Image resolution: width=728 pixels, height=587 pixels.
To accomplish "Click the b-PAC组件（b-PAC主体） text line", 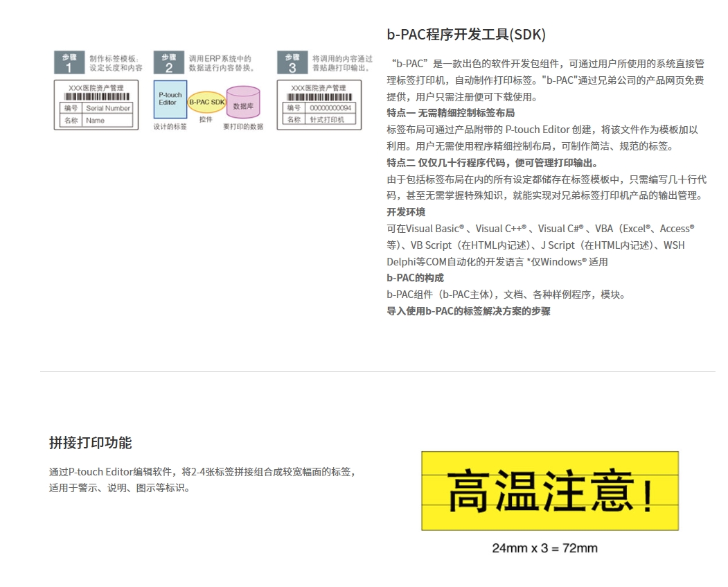I will 506,295.
